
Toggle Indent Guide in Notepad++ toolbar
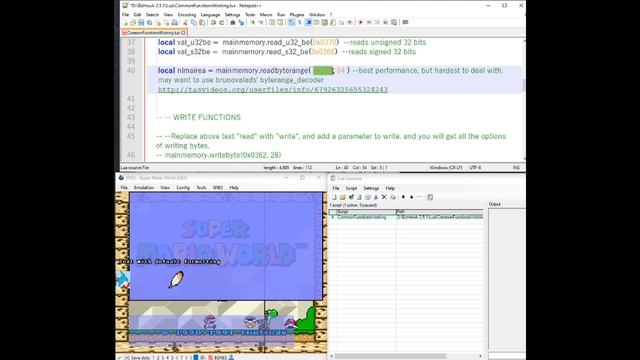[308, 22]
